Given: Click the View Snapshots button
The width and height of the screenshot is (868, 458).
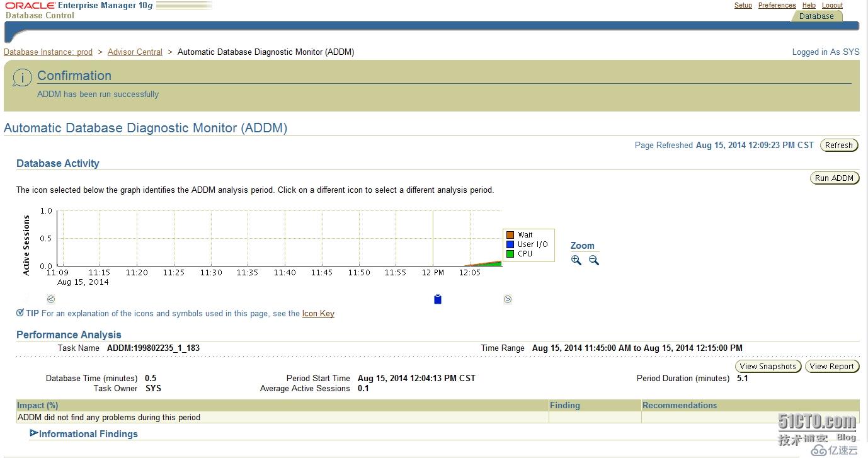Looking at the screenshot, I should click(768, 367).
